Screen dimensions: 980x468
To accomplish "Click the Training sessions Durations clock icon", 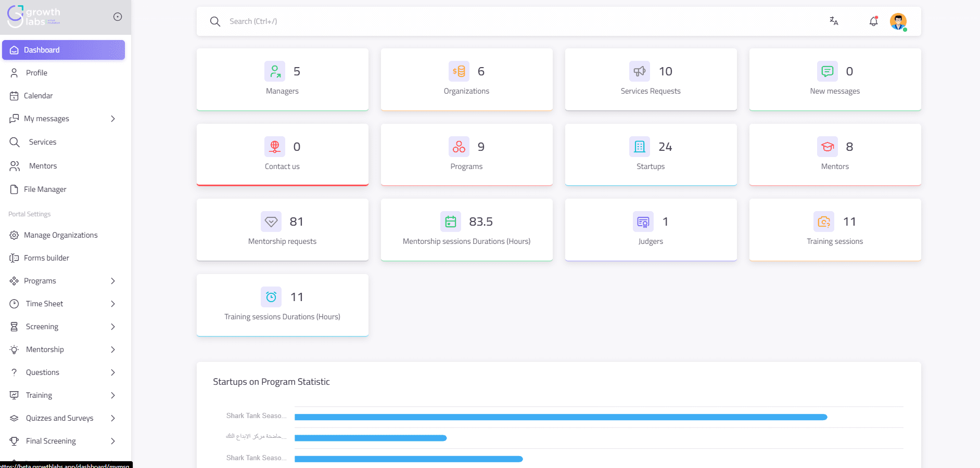I will coord(271,297).
